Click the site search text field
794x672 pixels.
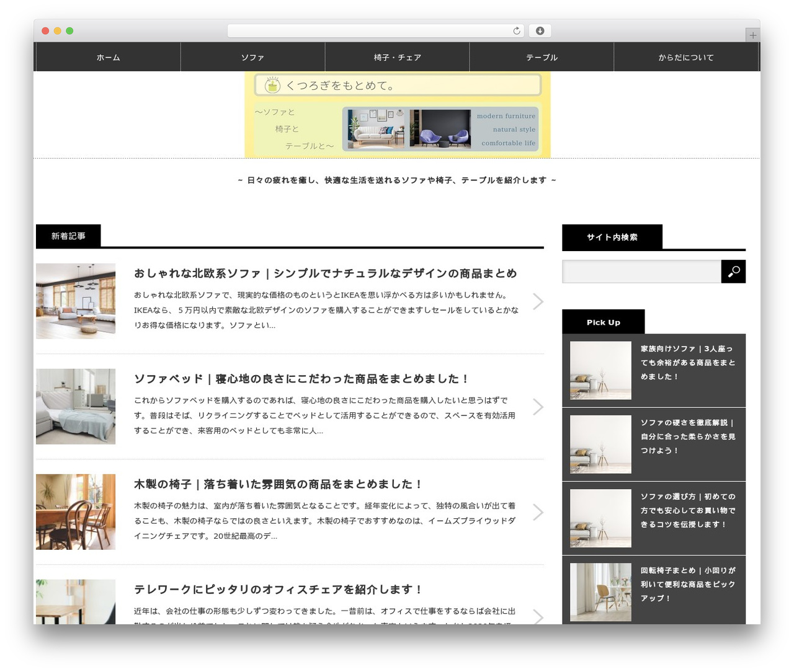[x=641, y=272]
